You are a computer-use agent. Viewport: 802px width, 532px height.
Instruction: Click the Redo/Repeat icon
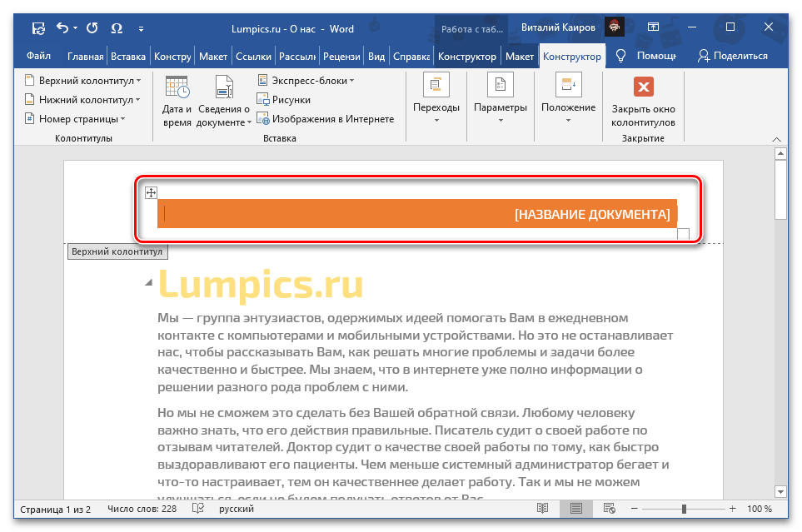tap(92, 28)
